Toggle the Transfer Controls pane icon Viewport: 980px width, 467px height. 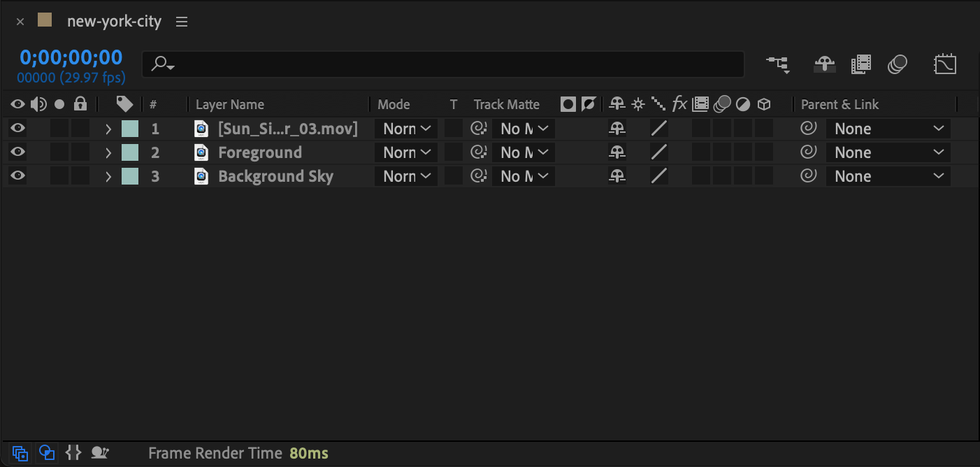click(x=47, y=453)
